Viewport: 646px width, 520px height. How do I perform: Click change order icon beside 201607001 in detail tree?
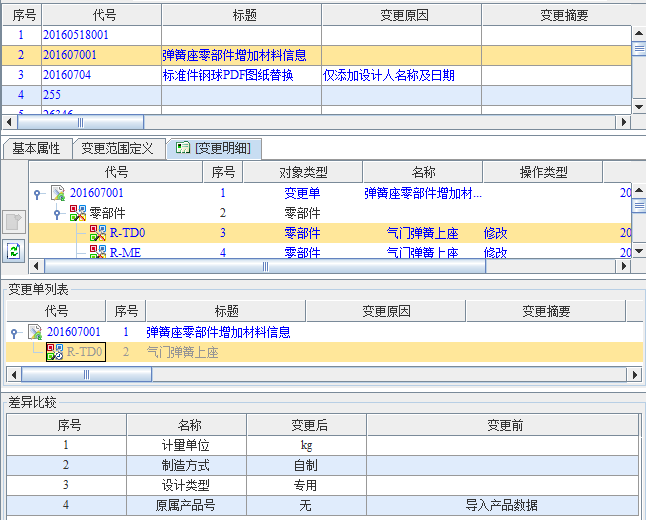(58, 193)
